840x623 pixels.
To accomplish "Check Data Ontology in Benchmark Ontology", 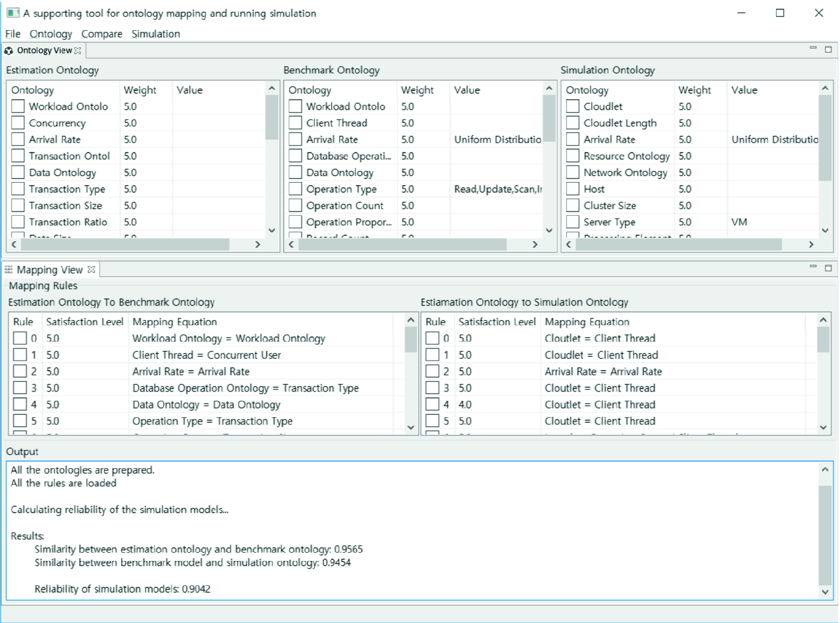I will pos(296,172).
